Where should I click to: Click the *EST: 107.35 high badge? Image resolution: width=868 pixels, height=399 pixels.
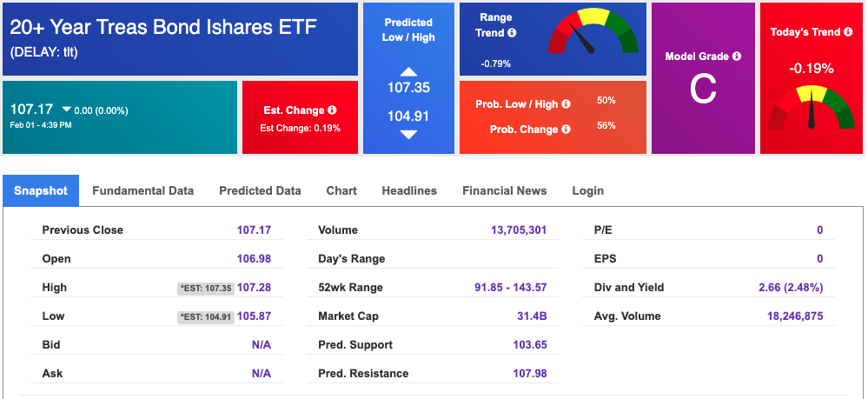click(205, 289)
